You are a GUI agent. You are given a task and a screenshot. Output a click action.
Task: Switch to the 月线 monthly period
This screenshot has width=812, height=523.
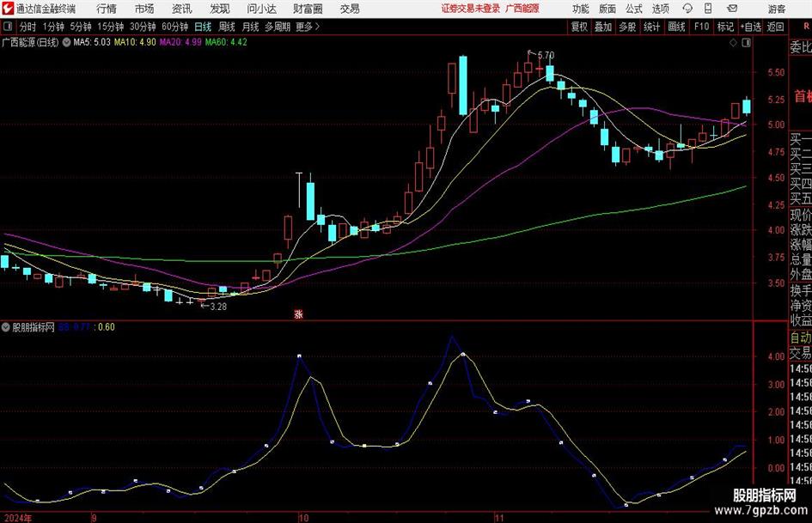click(x=250, y=27)
